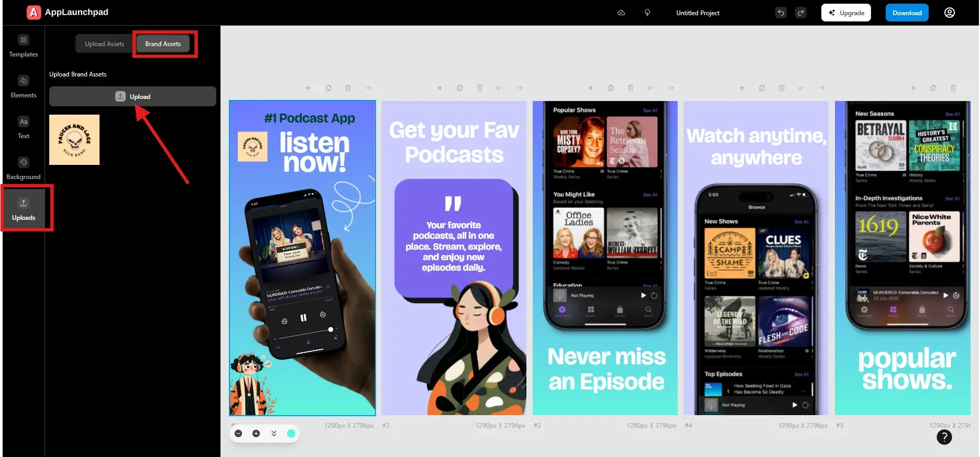Edit the Untitled Project name
Screen dimensions: 980x457
coord(698,13)
